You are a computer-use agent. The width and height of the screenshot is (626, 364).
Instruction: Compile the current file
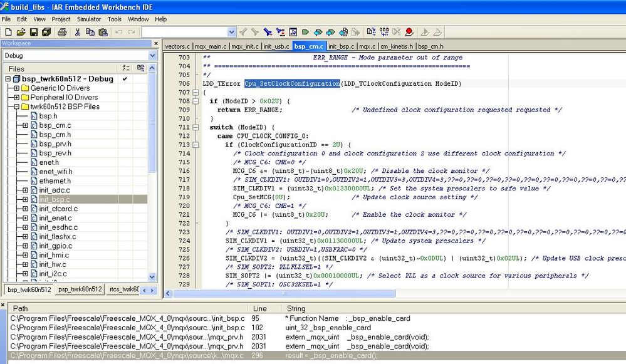[x=372, y=32]
